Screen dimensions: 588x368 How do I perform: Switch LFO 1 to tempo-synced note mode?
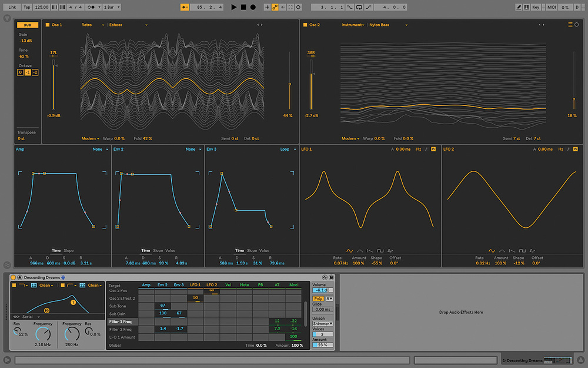click(x=426, y=150)
